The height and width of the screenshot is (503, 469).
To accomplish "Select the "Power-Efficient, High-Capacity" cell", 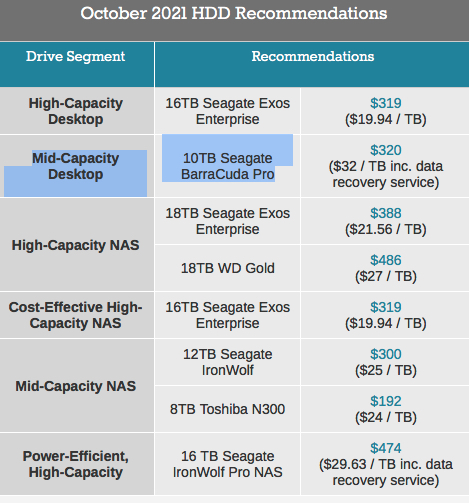I will click(x=76, y=464).
